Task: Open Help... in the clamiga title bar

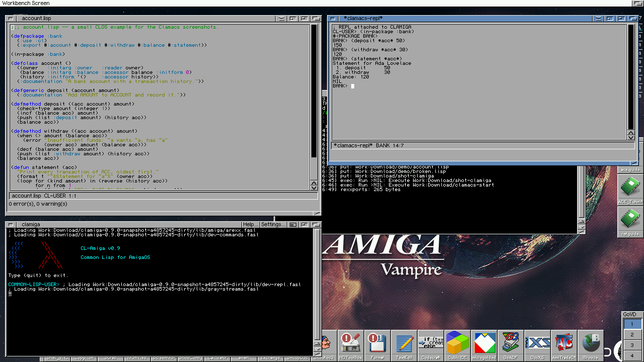Action: pyautogui.click(x=250, y=224)
